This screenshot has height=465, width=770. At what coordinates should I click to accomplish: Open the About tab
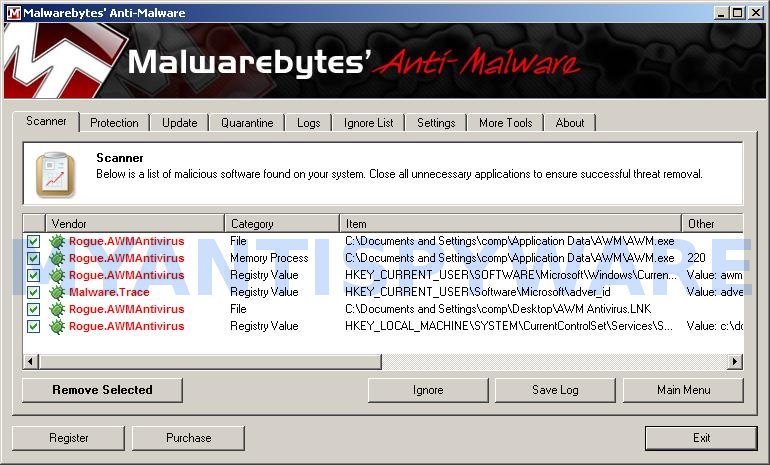pyautogui.click(x=570, y=123)
